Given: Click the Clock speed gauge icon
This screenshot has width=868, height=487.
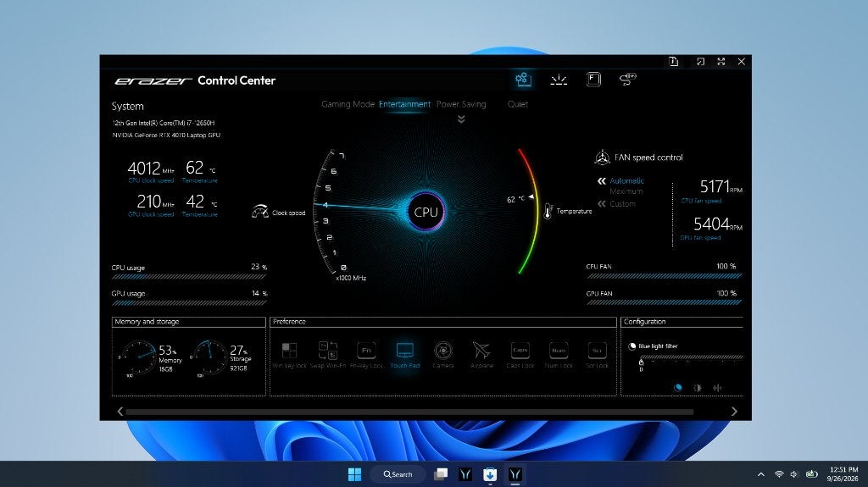Looking at the screenshot, I should [x=259, y=212].
